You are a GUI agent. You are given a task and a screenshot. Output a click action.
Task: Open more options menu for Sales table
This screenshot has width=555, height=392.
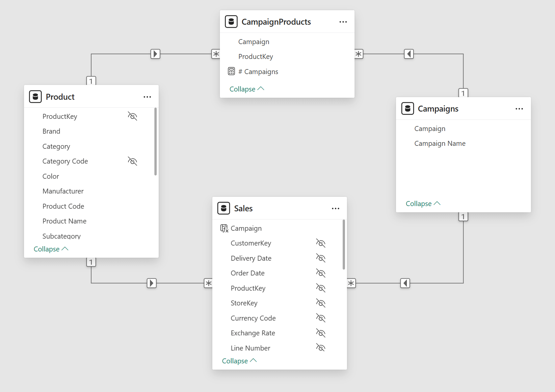335,209
